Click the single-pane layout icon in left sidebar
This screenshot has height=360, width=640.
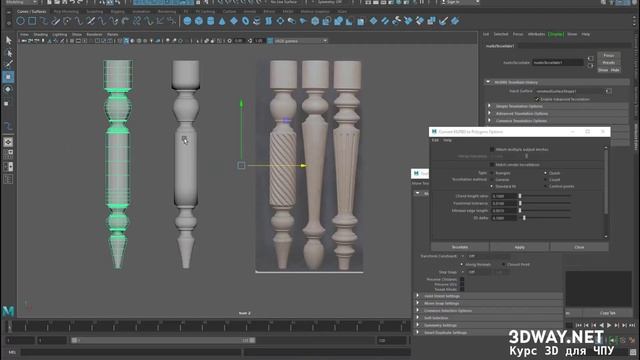[x=8, y=142]
